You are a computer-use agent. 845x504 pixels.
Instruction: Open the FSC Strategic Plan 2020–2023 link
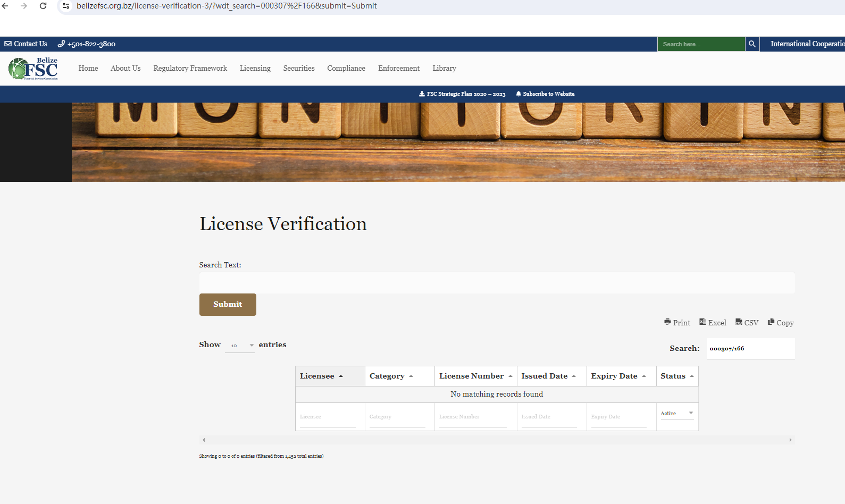(x=462, y=94)
